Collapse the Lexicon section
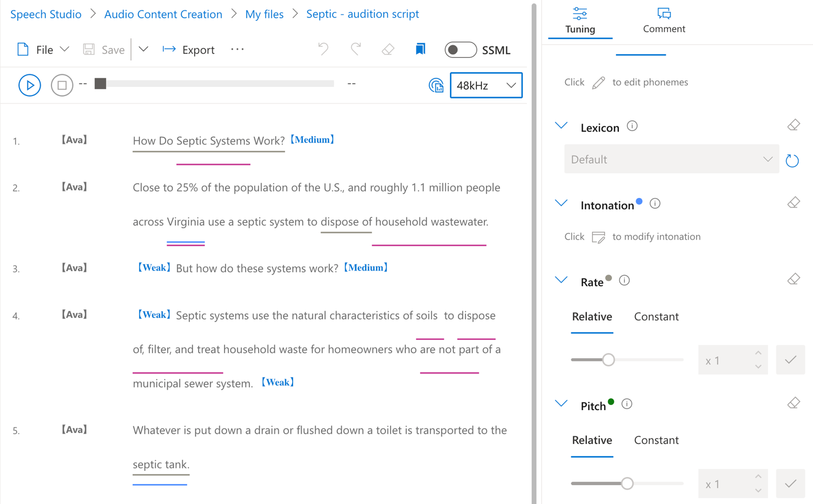Image resolution: width=813 pixels, height=504 pixels. pos(561,126)
